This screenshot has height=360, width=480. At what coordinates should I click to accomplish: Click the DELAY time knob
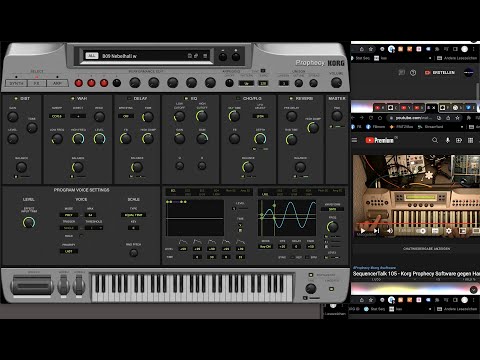tap(148, 117)
